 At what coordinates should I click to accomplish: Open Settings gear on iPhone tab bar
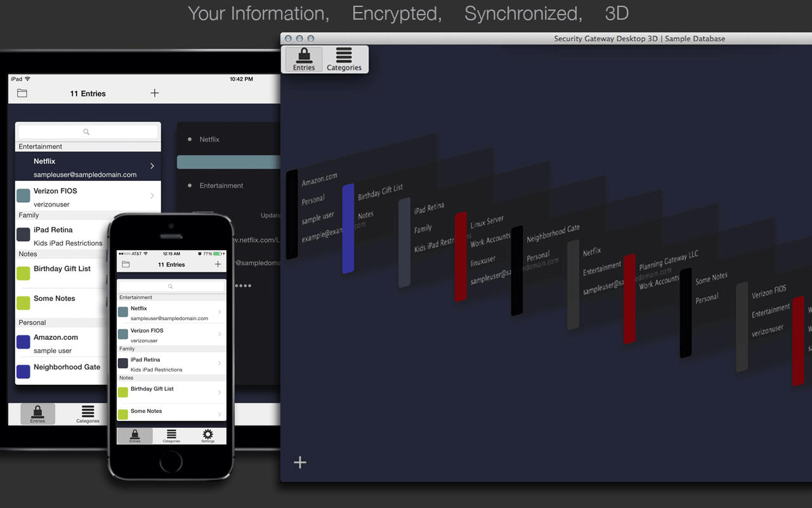207,436
